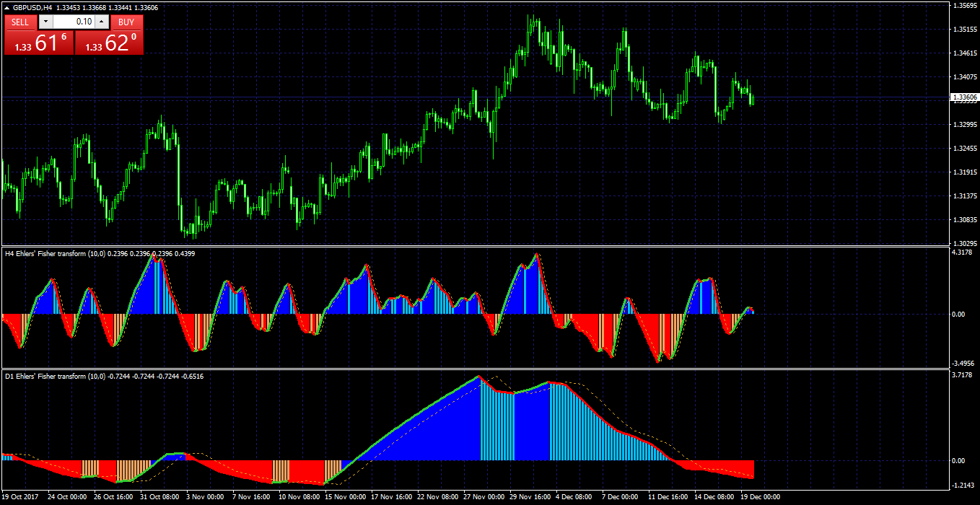Click the 19 Dec 00:00 date label
980x505 pixels.
[x=761, y=497]
